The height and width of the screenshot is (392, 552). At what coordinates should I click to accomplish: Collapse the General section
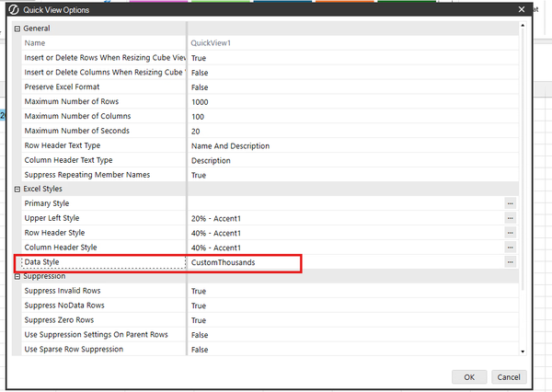(17, 29)
